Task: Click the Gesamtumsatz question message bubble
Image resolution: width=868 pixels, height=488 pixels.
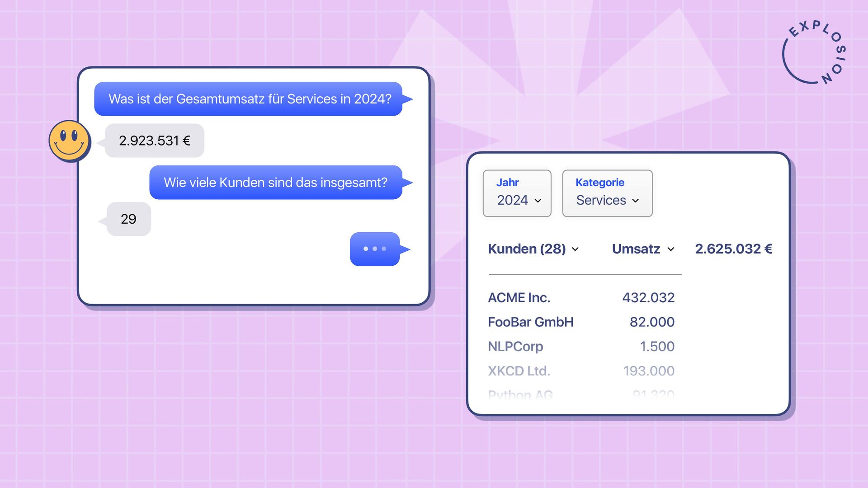Action: pyautogui.click(x=249, y=99)
